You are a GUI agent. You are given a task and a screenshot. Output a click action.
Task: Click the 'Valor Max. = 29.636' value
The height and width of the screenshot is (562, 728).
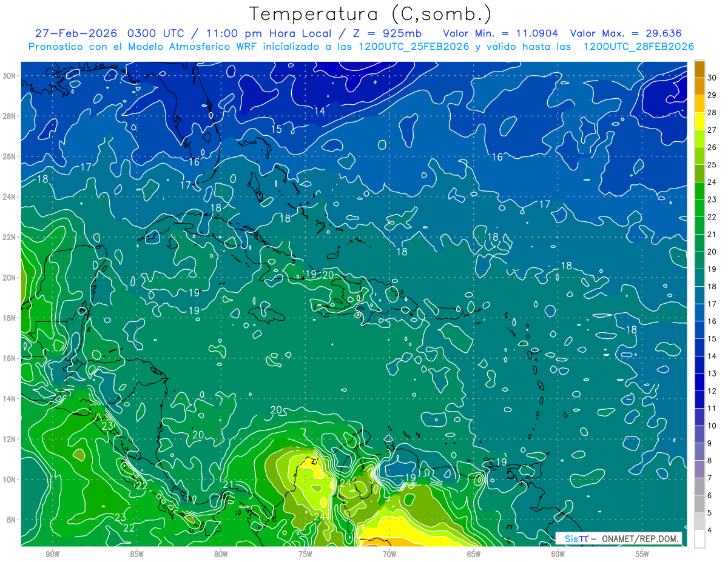[x=626, y=33]
